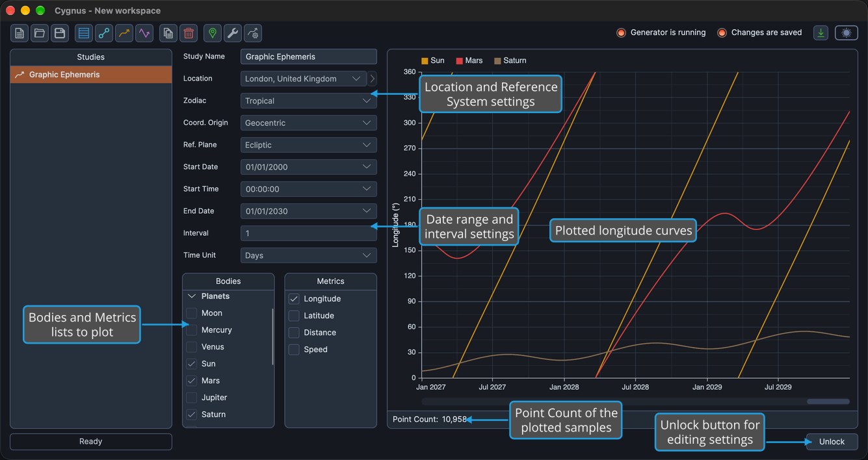The width and height of the screenshot is (868, 460).
Task: Open the Time Unit dropdown set to Days
Action: pyautogui.click(x=309, y=255)
